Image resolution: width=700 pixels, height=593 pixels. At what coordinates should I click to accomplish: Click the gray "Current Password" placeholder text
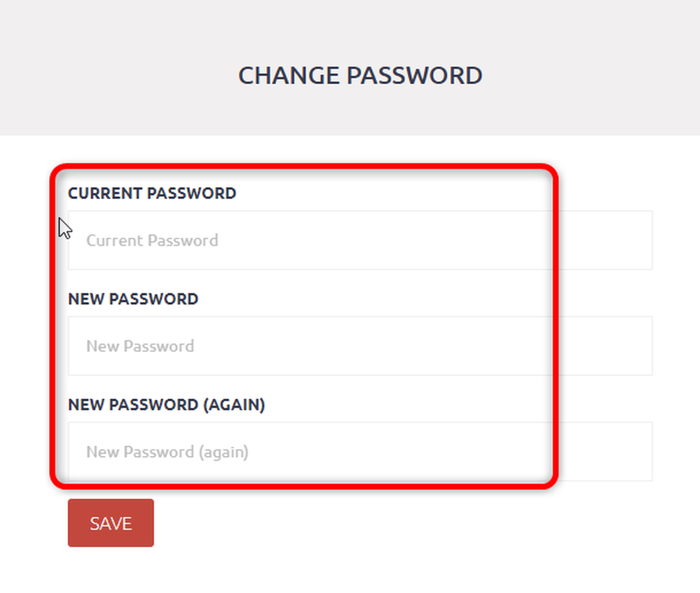(152, 241)
